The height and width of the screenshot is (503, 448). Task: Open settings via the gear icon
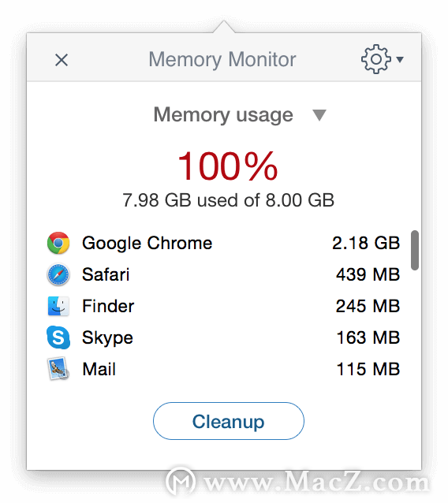pyautogui.click(x=376, y=59)
